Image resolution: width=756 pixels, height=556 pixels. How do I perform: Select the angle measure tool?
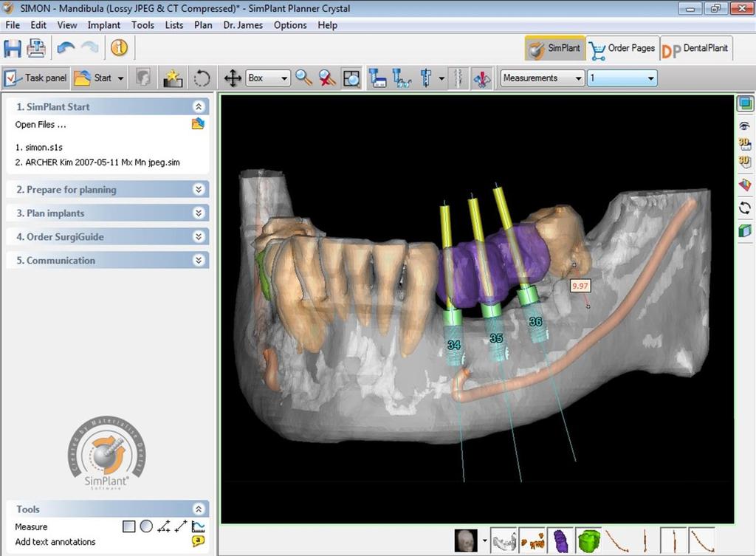163,526
